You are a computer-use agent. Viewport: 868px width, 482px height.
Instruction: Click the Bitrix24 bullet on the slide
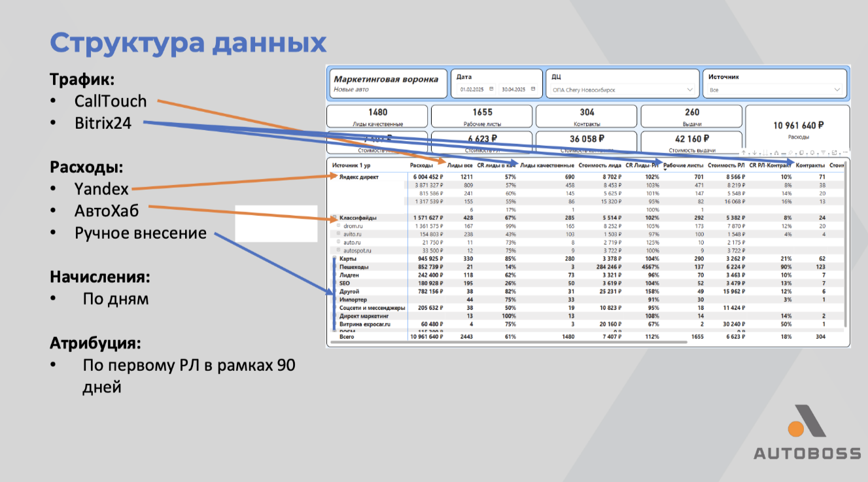[x=103, y=122]
